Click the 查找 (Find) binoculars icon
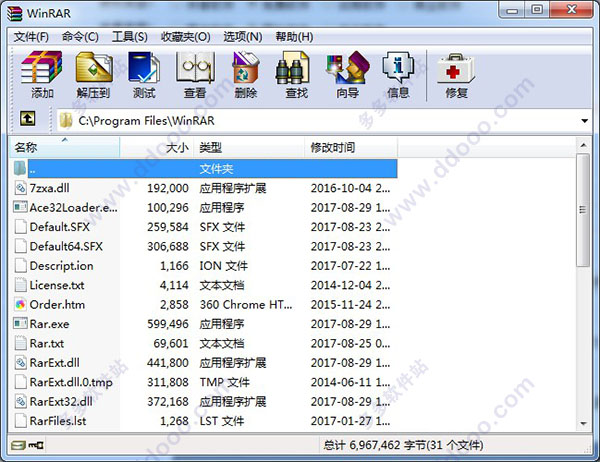600x462 pixels. 292,67
